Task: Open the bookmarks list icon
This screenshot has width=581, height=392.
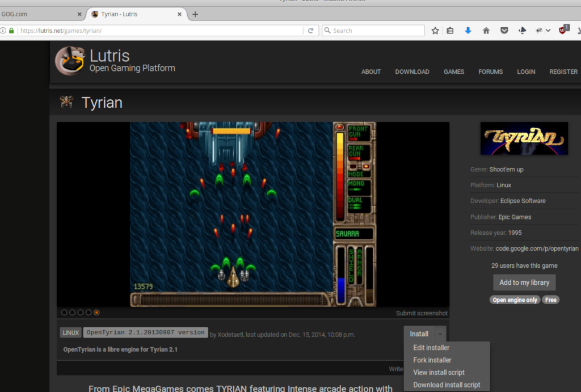Action: (450, 31)
